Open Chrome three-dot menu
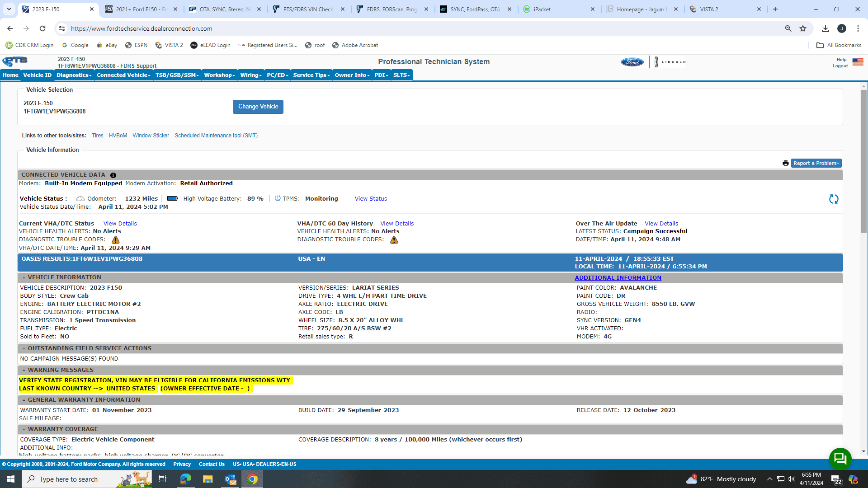 coord(858,28)
